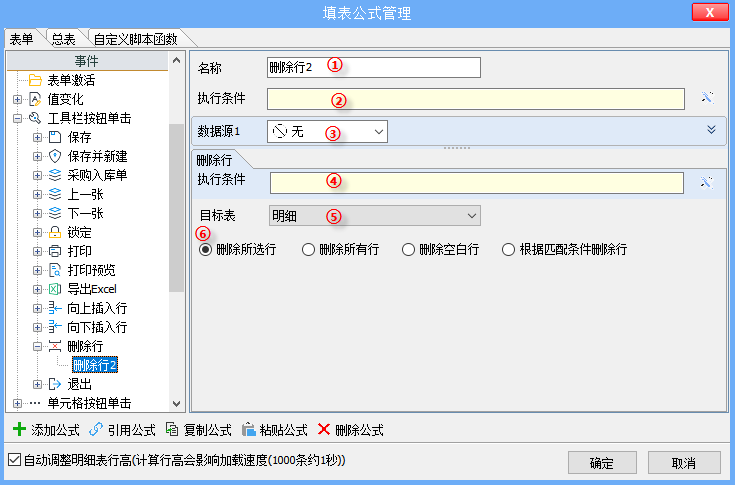
Task: Open formula editor for 删除行 执行条件
Action: (706, 182)
